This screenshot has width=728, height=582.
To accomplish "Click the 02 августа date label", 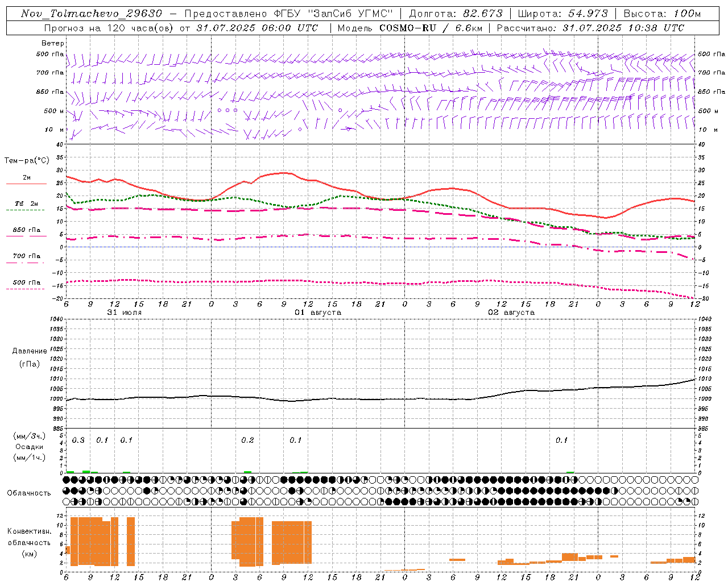I will point(511,313).
